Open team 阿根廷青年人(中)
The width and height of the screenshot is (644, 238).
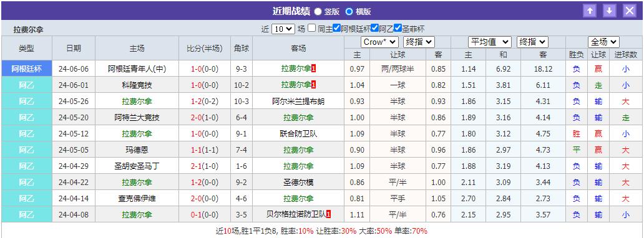(137, 69)
